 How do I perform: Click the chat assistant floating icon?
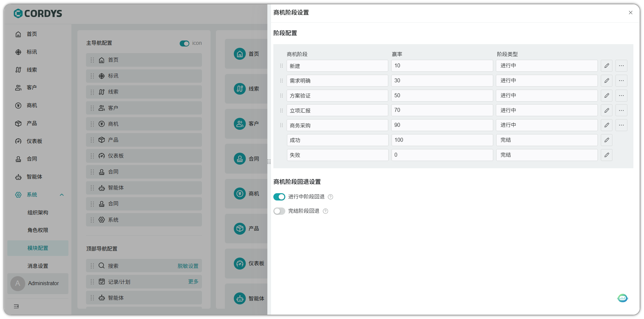(x=623, y=298)
